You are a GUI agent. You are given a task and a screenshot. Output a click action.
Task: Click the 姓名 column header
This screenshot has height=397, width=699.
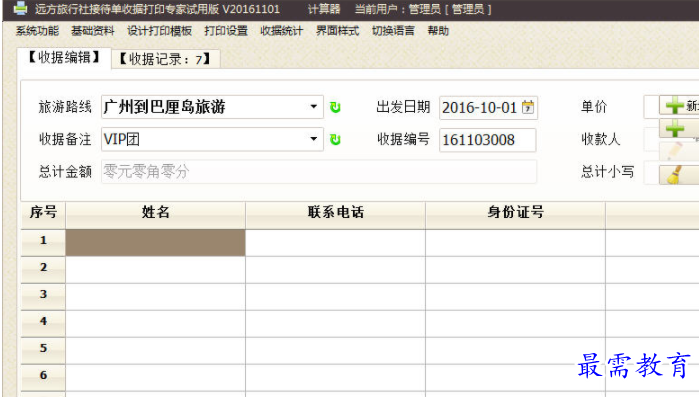tap(156, 215)
